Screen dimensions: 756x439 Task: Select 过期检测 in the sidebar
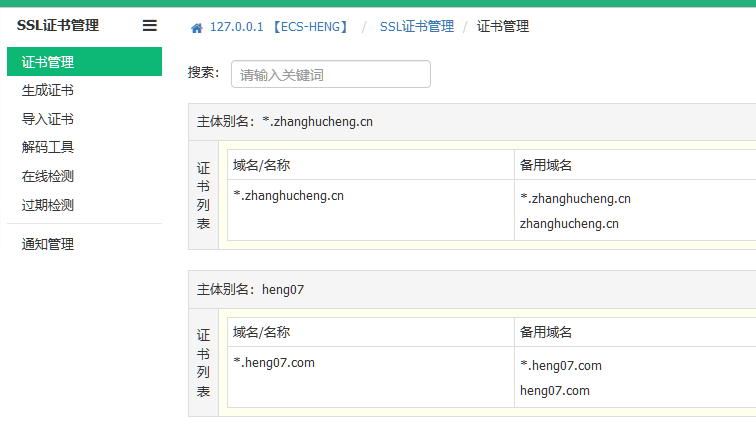[x=48, y=206]
